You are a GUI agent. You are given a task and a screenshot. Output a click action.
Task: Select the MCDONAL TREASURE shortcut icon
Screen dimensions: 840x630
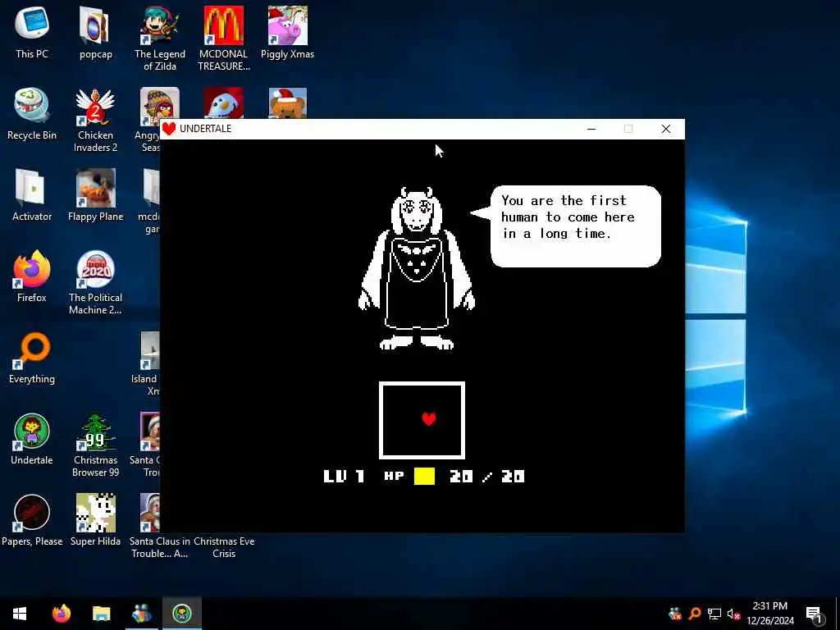(x=223, y=39)
